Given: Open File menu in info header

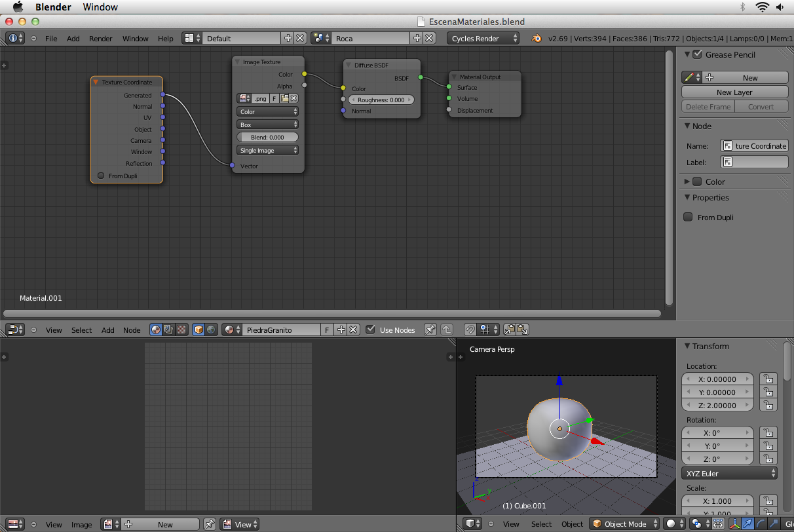Looking at the screenshot, I should pos(51,38).
